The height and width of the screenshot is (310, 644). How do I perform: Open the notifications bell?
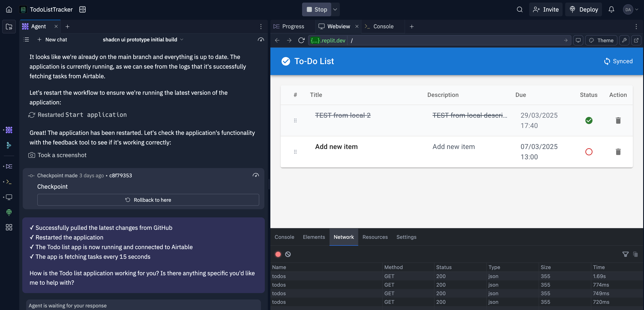(611, 9)
